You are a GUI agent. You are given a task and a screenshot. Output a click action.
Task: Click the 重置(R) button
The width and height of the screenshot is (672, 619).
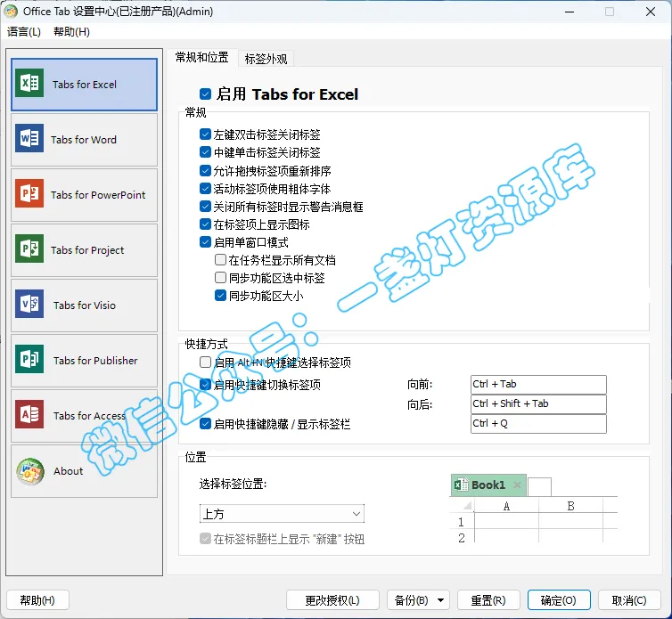tap(488, 600)
